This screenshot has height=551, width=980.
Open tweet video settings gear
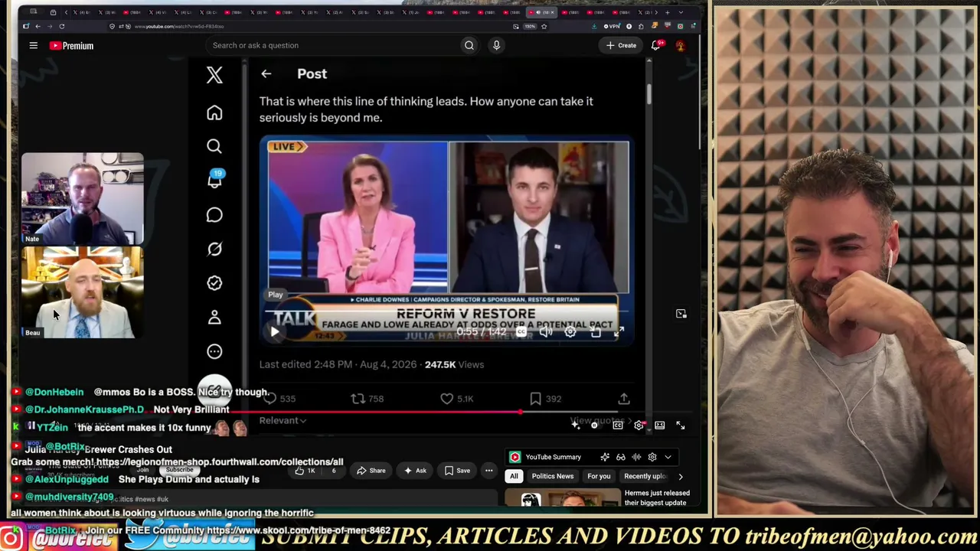click(570, 332)
